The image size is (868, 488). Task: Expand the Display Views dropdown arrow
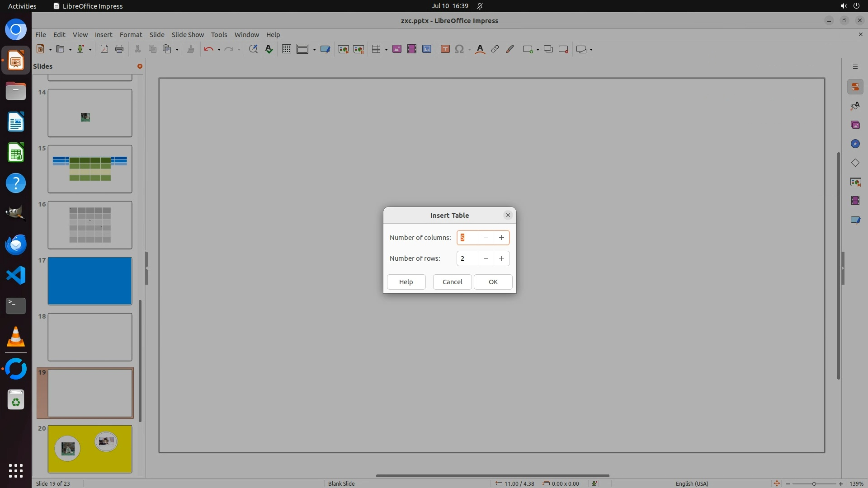[314, 50]
